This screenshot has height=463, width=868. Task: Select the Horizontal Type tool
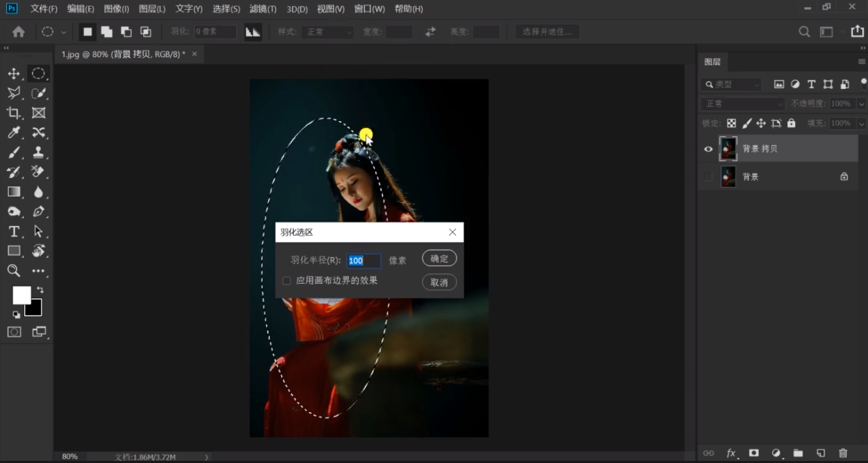pyautogui.click(x=14, y=231)
